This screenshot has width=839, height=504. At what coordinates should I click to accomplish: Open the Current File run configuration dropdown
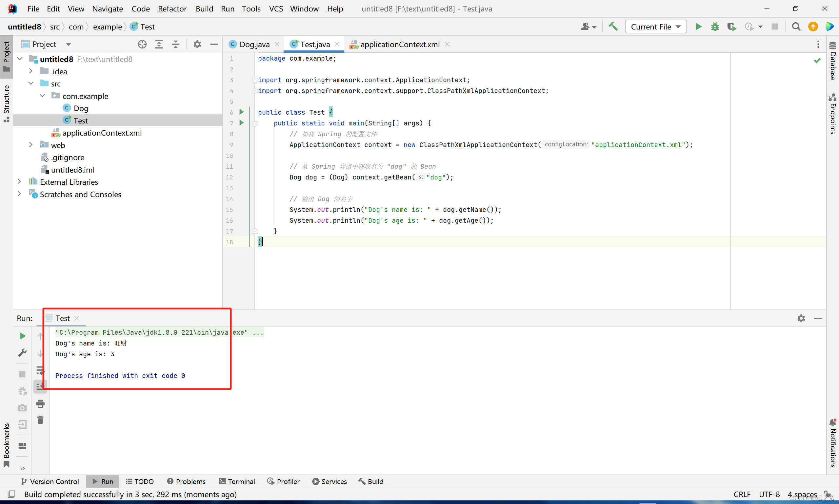click(655, 27)
